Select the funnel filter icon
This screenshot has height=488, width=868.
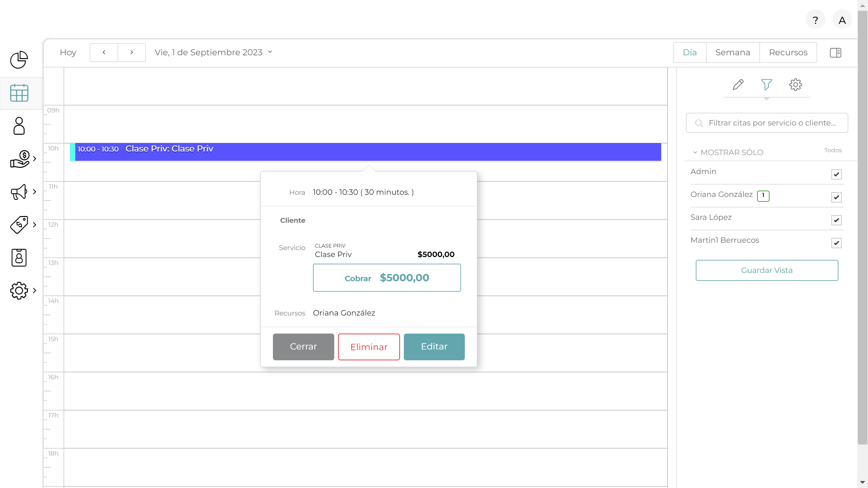(x=767, y=85)
